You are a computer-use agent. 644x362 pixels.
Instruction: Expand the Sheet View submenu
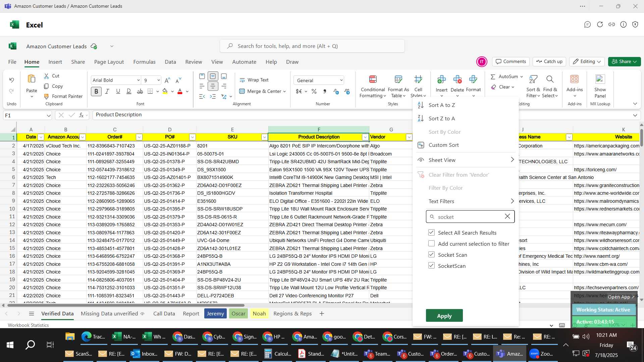click(x=465, y=160)
